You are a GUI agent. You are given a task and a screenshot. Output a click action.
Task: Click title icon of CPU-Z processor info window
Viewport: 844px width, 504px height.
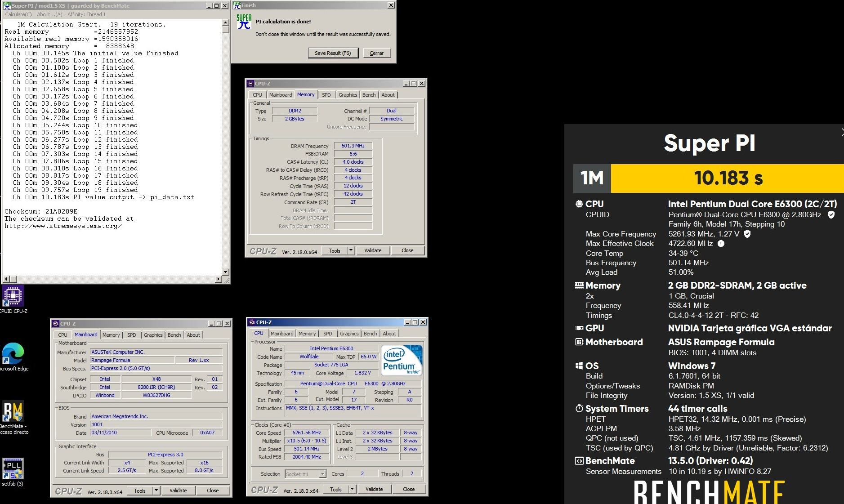[x=252, y=322]
